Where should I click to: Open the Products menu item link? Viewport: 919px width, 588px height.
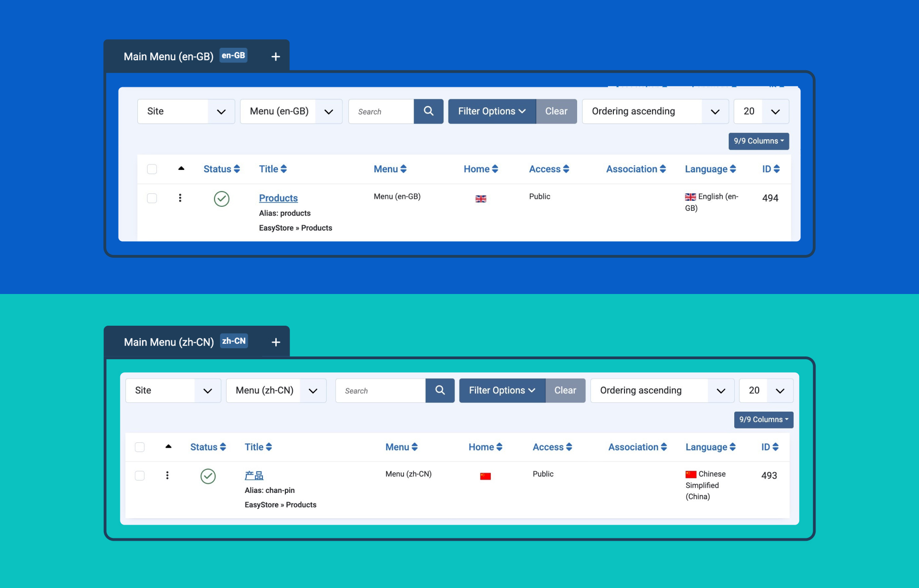coord(278,198)
